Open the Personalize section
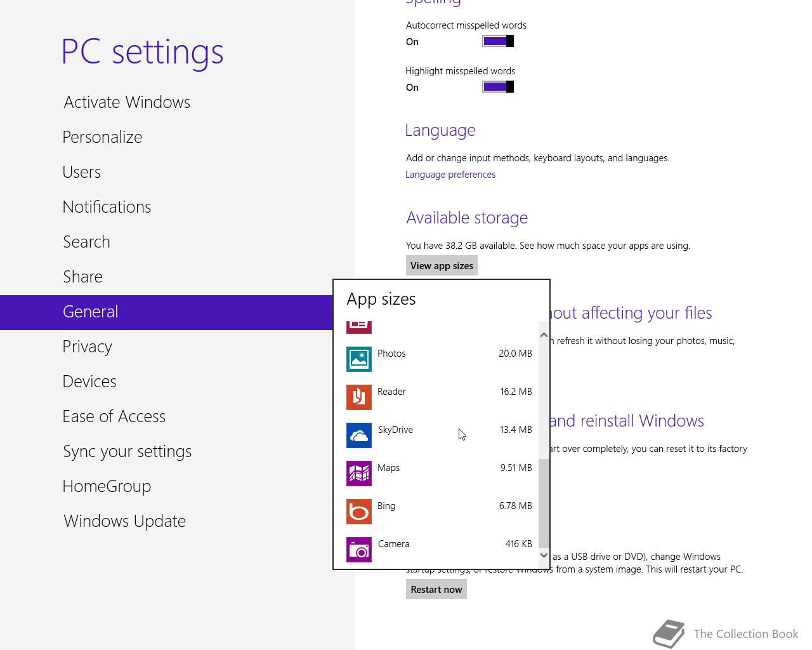 point(102,137)
